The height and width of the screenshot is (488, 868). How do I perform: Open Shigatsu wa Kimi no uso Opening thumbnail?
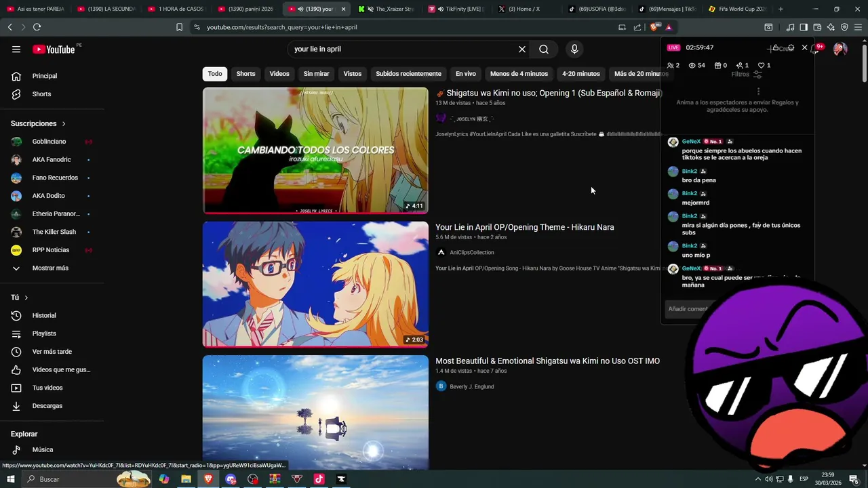click(315, 150)
